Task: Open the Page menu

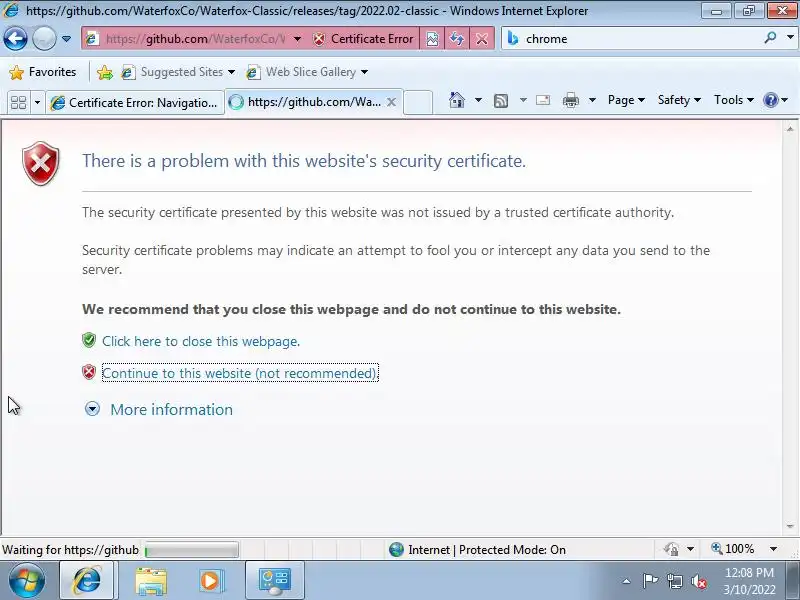Action: 626,100
